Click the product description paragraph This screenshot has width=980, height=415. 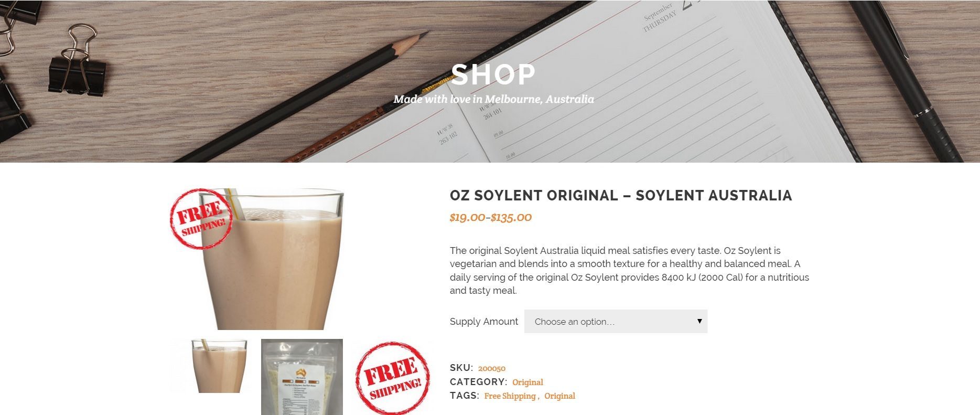point(629,270)
